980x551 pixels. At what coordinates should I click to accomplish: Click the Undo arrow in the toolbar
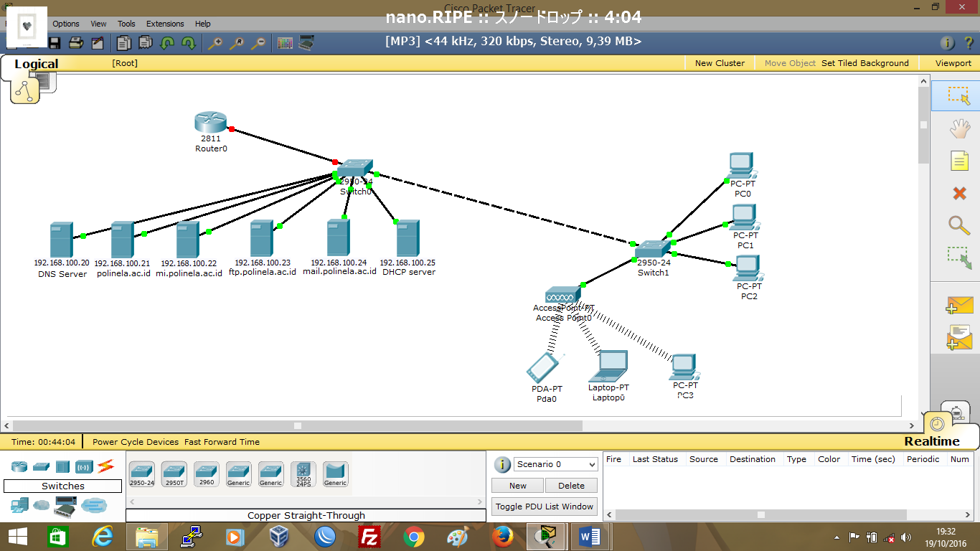tap(169, 42)
